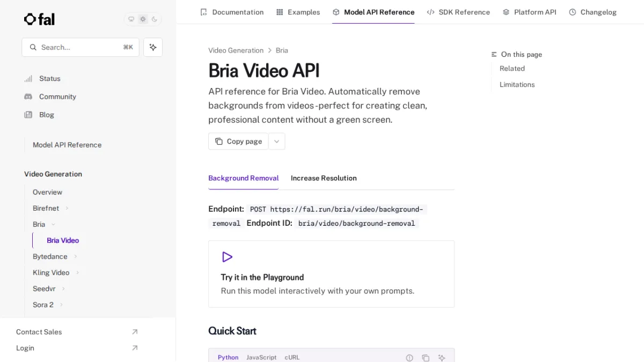The height and width of the screenshot is (362, 644).
Task: Open the Platform API tab
Action: pos(529,12)
